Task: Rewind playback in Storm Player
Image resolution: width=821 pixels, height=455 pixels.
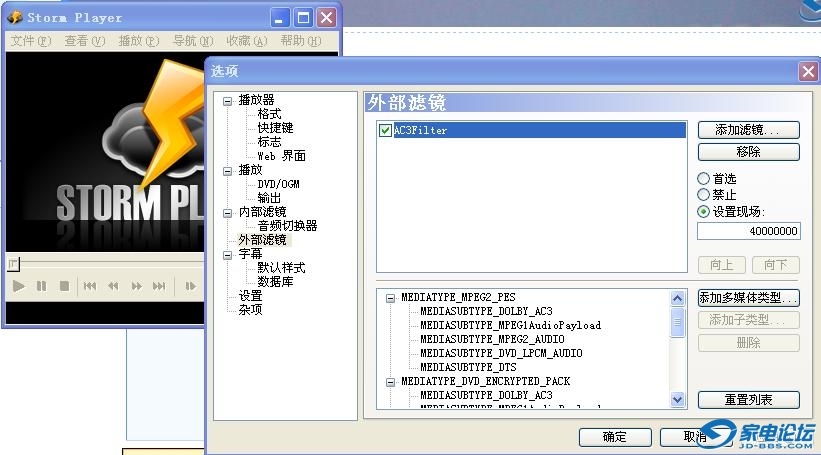Action: 113,286
